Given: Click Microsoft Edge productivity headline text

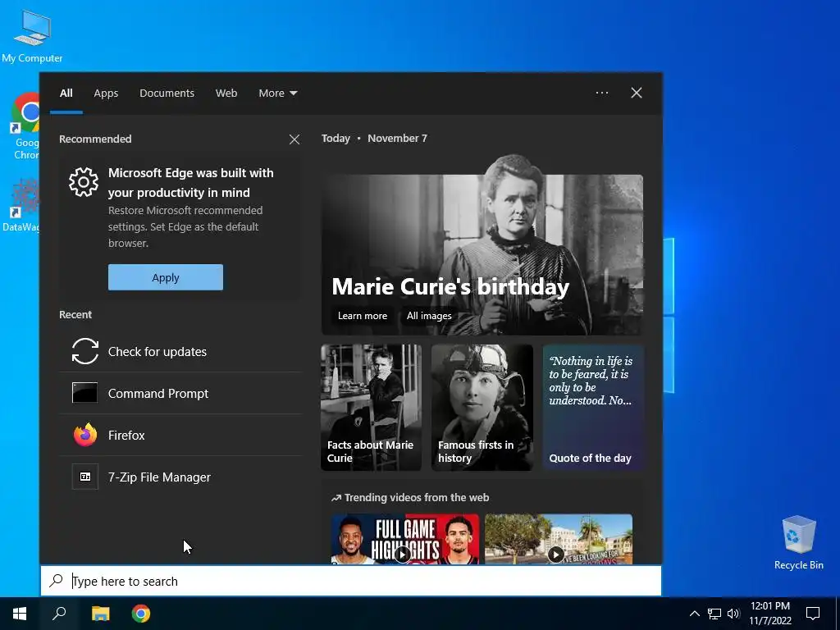Looking at the screenshot, I should [x=190, y=183].
